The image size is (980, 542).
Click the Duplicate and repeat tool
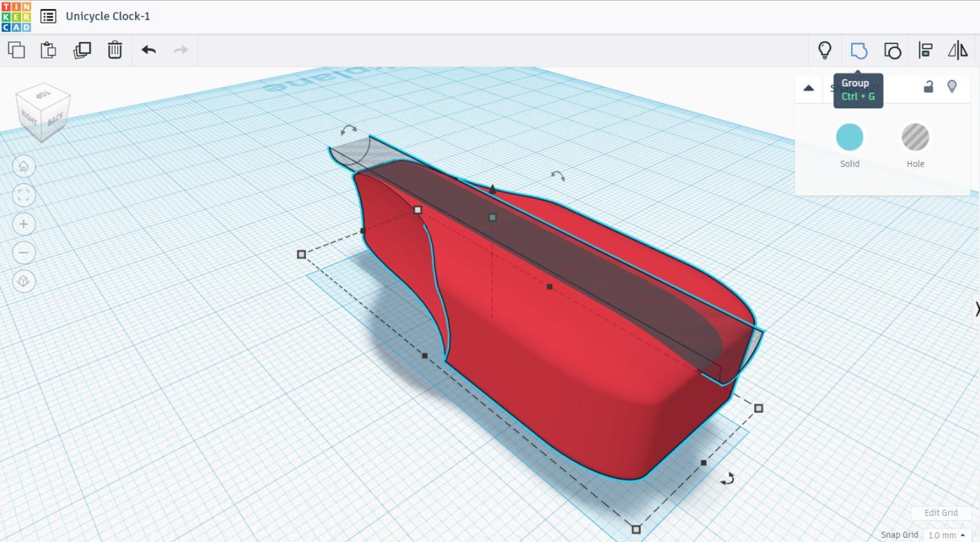tap(82, 50)
